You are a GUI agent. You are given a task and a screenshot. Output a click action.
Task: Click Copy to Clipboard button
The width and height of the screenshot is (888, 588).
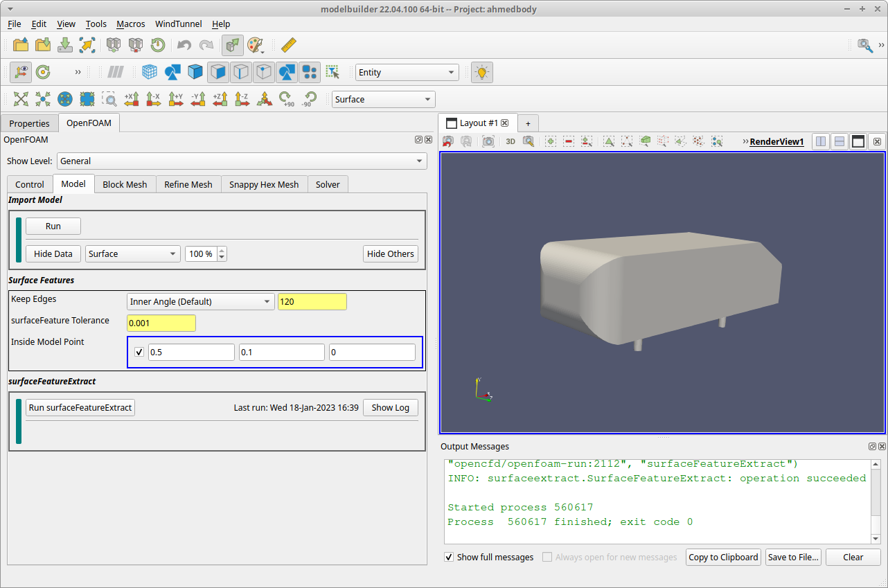click(723, 557)
